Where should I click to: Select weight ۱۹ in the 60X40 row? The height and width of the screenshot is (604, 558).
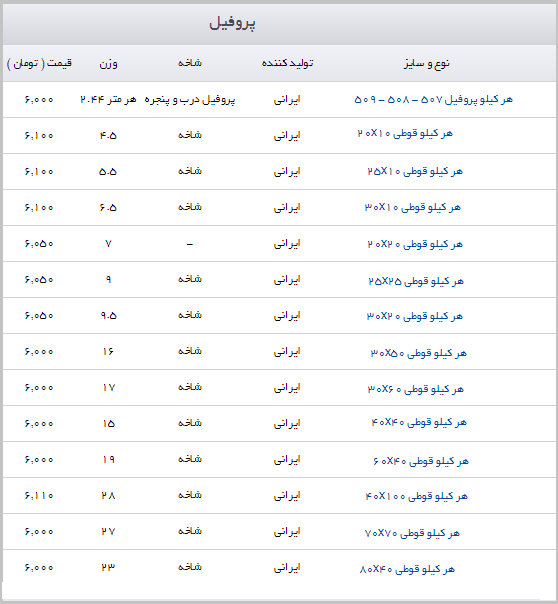[109, 460]
